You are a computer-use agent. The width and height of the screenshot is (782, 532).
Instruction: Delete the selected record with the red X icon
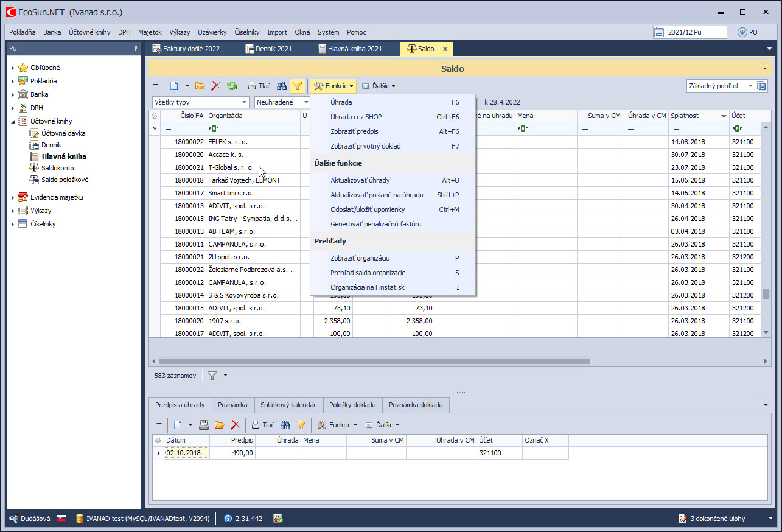pos(216,85)
